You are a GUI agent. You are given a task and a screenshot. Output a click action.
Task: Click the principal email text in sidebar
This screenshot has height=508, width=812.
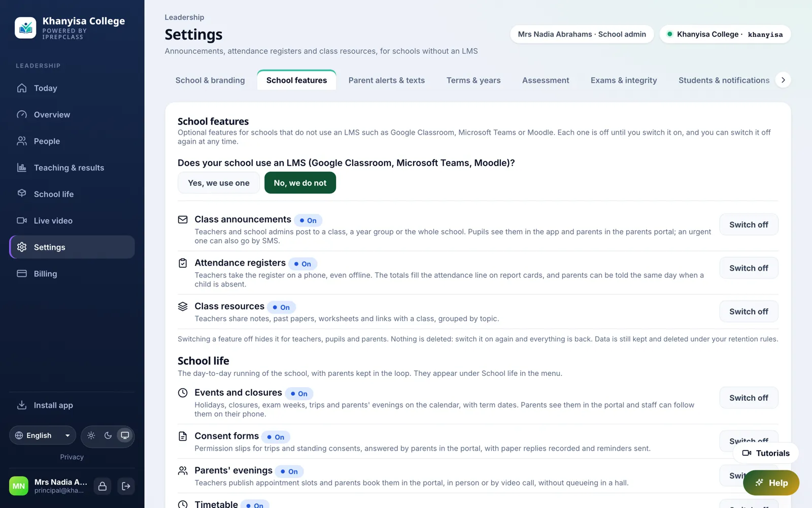click(x=59, y=491)
